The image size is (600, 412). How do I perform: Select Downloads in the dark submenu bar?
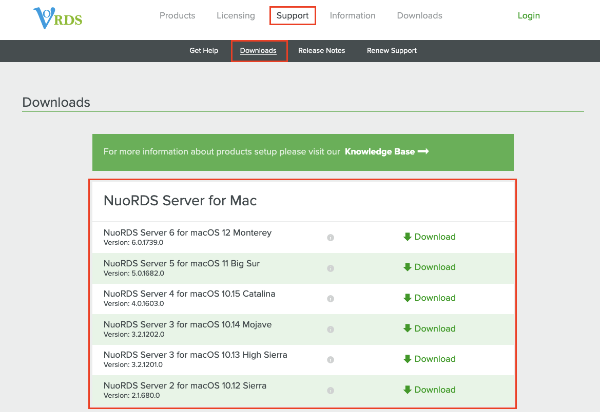(258, 50)
